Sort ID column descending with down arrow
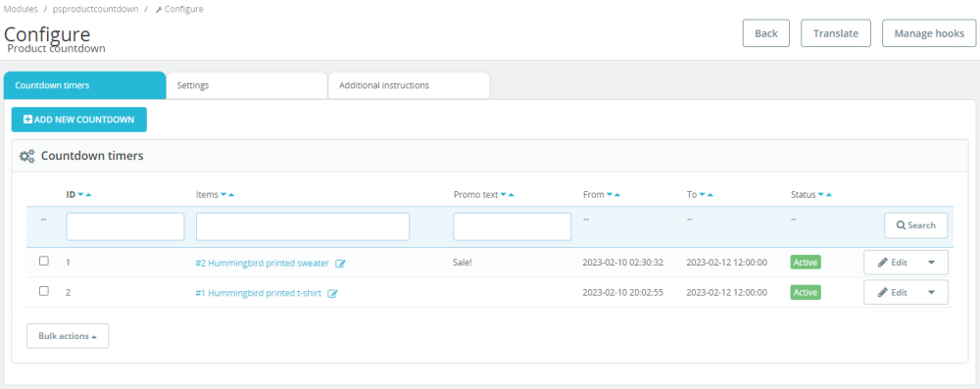This screenshot has height=389, width=980. pyautogui.click(x=81, y=195)
